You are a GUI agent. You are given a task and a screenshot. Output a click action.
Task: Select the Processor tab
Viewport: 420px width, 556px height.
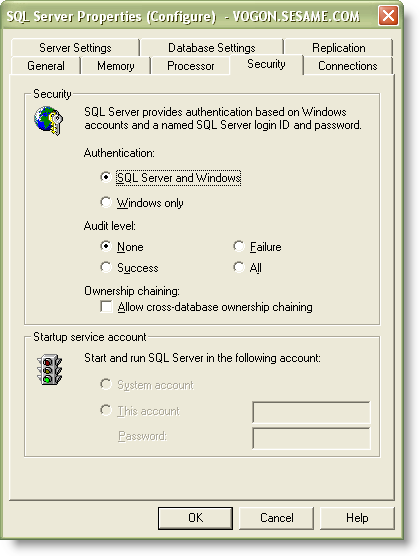pyautogui.click(x=190, y=66)
